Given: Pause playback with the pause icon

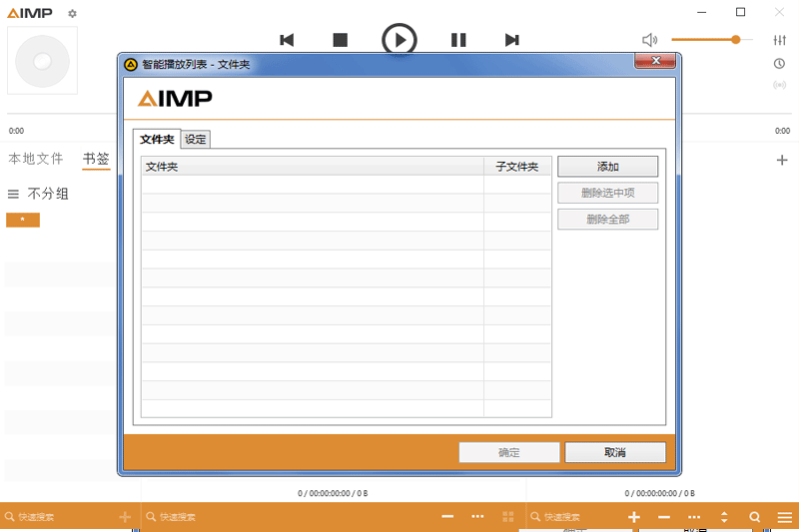Looking at the screenshot, I should pyautogui.click(x=458, y=40).
